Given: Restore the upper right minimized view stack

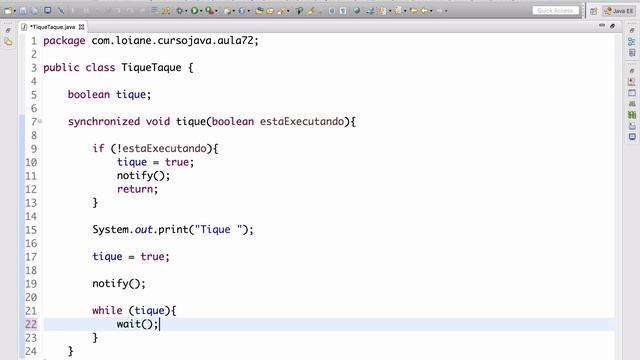Looking at the screenshot, I should click(x=632, y=31).
